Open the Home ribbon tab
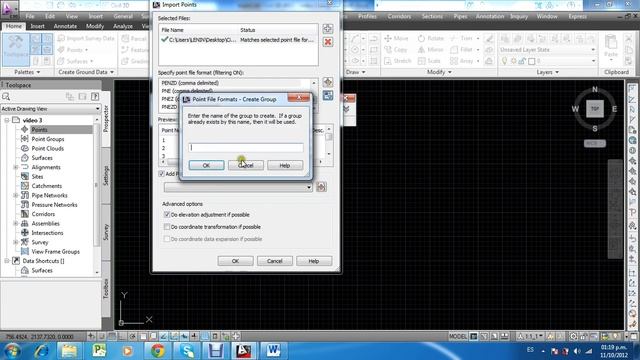640x360 pixels. pyautogui.click(x=13, y=26)
